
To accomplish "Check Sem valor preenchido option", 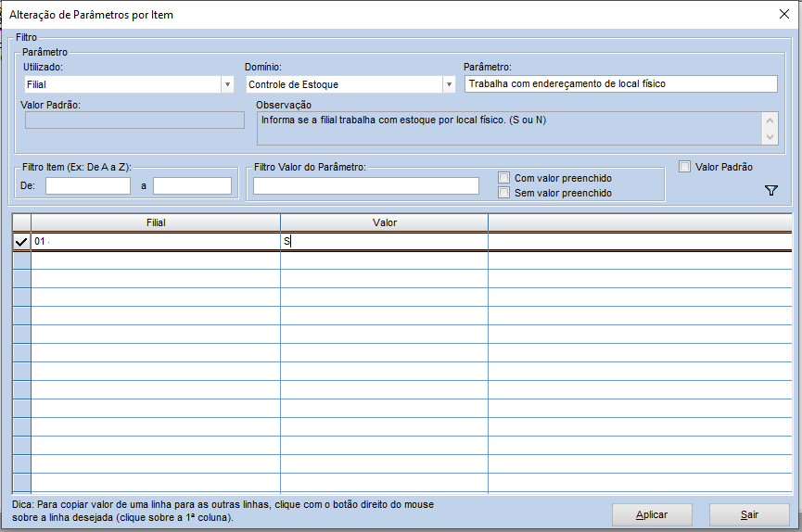I will tap(503, 193).
